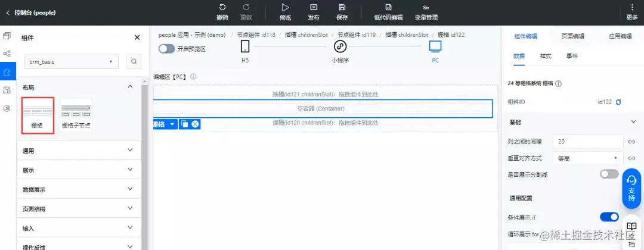Image resolution: width=644 pixels, height=250 pixels.
Task: Select the 栅格 layout component thumbnail
Action: click(x=38, y=115)
